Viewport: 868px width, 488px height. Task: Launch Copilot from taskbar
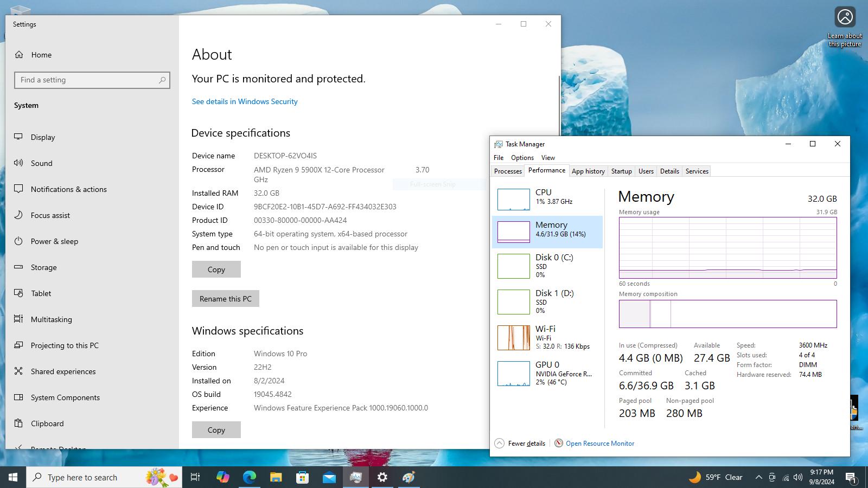pyautogui.click(x=222, y=477)
